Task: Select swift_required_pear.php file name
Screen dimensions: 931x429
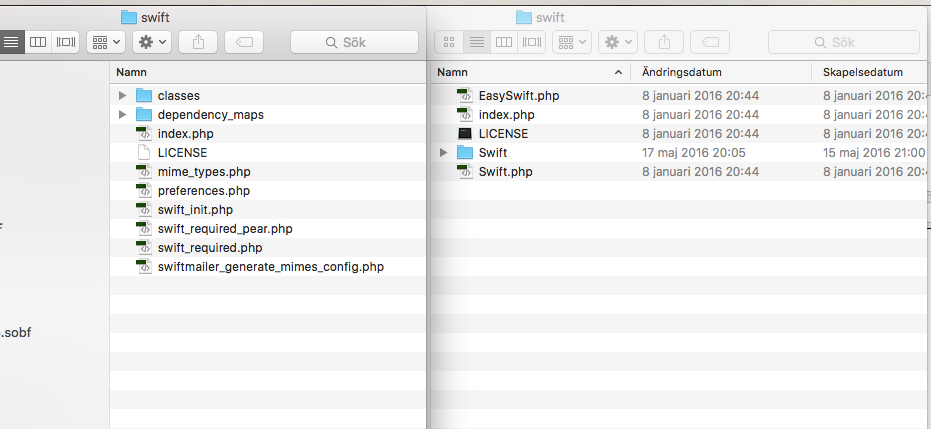Action: tap(225, 228)
